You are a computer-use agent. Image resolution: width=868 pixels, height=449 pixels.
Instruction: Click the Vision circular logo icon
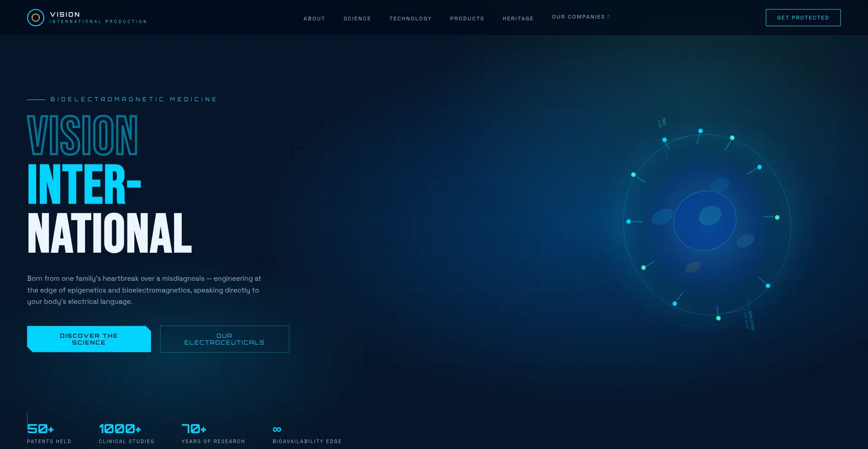(36, 18)
